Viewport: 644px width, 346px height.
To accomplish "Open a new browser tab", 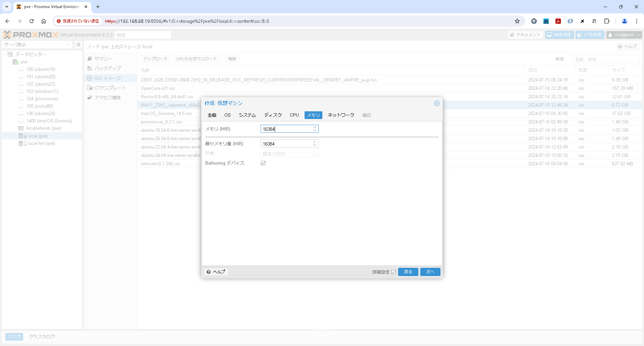I will pyautogui.click(x=98, y=7).
